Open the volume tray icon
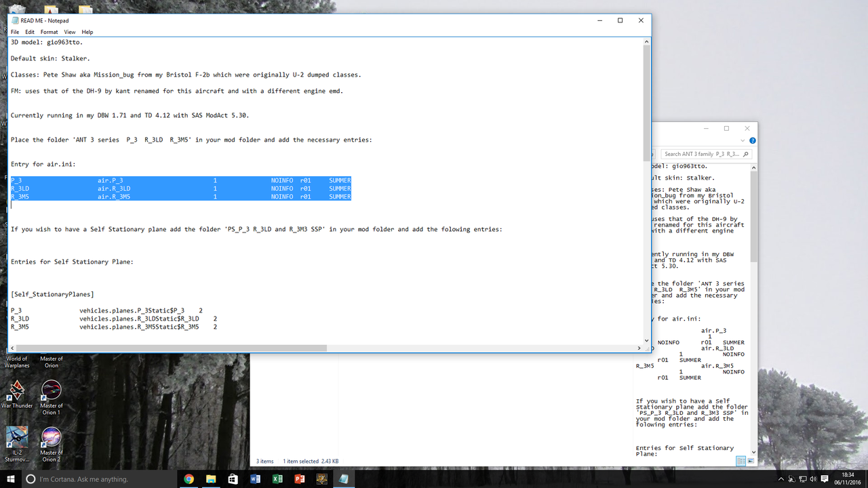Viewport: 868px width, 488px height. coord(812,479)
